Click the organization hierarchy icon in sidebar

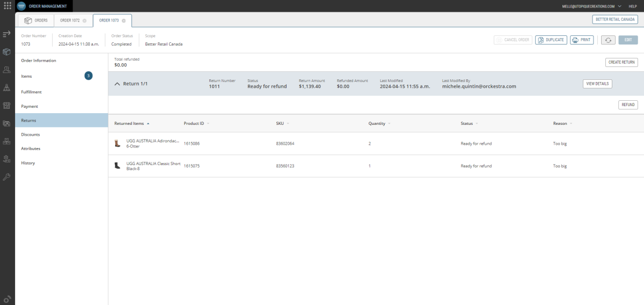pyautogui.click(x=6, y=87)
